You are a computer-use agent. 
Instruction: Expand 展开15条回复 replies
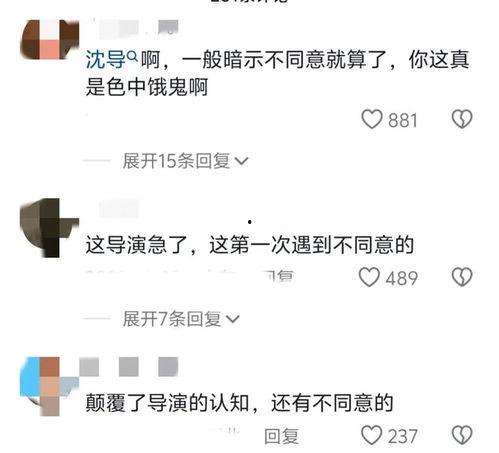pos(185,161)
